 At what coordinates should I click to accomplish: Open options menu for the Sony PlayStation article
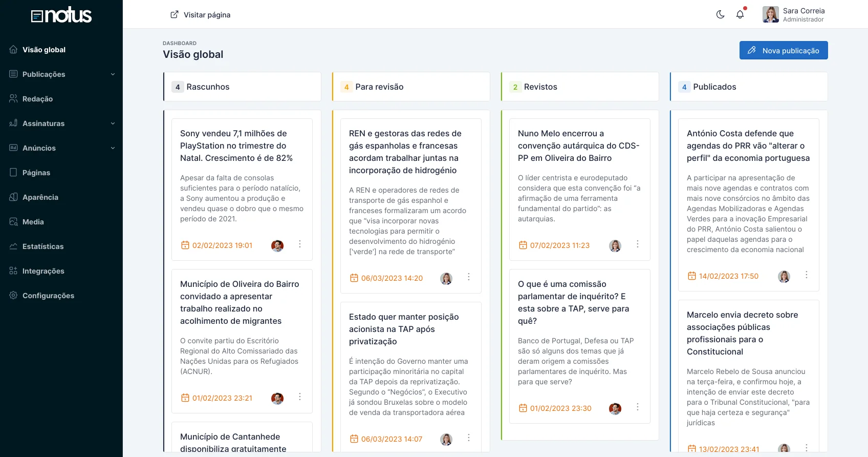(x=300, y=244)
